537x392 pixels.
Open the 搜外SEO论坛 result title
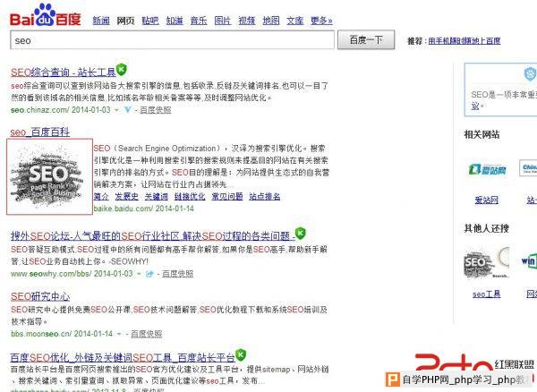(x=153, y=236)
